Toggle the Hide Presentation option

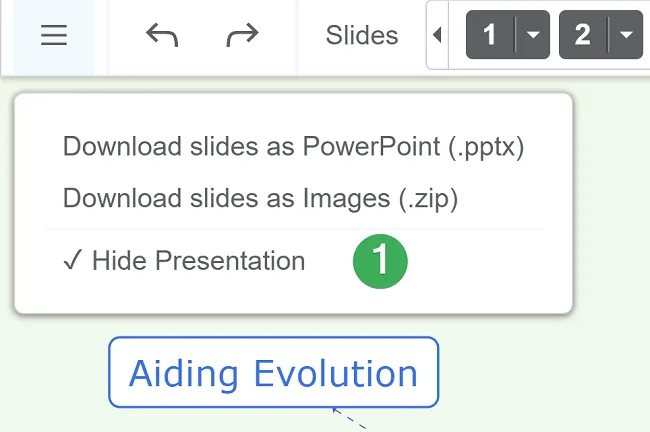(198, 261)
